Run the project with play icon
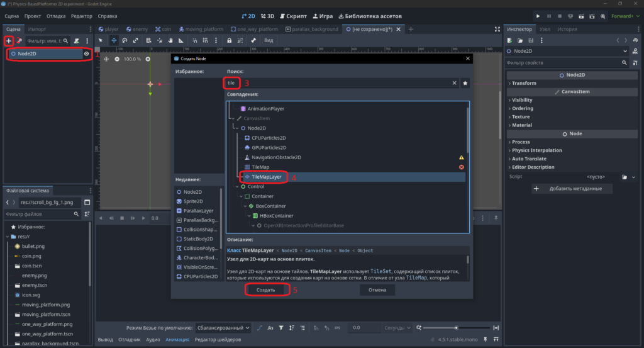Viewport: 644px width, 348px height. click(x=538, y=16)
